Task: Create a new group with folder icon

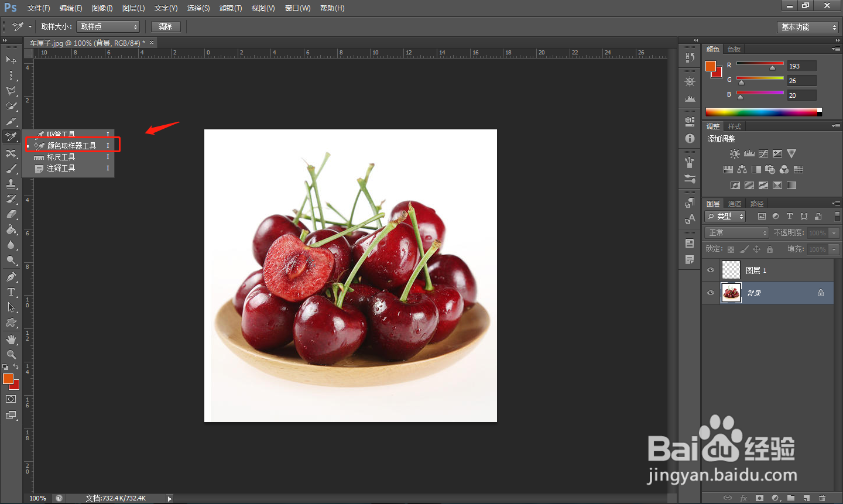Action: point(791,498)
